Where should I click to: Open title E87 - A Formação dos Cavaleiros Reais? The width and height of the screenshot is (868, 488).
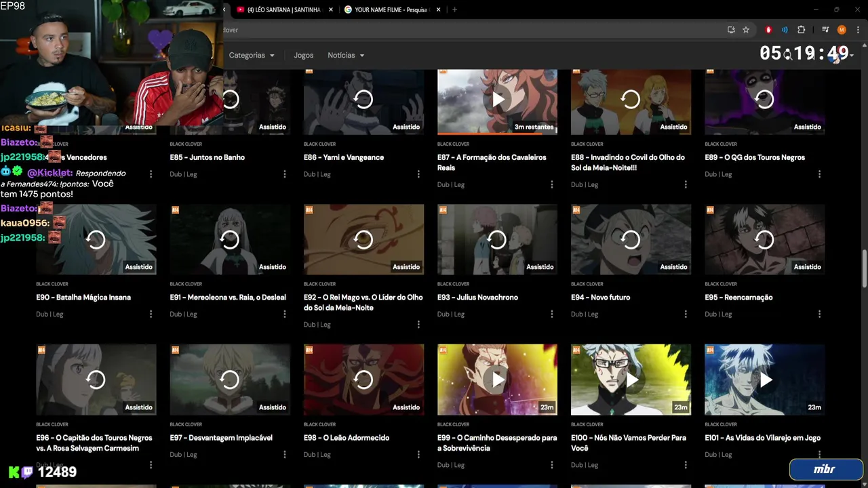pyautogui.click(x=492, y=163)
